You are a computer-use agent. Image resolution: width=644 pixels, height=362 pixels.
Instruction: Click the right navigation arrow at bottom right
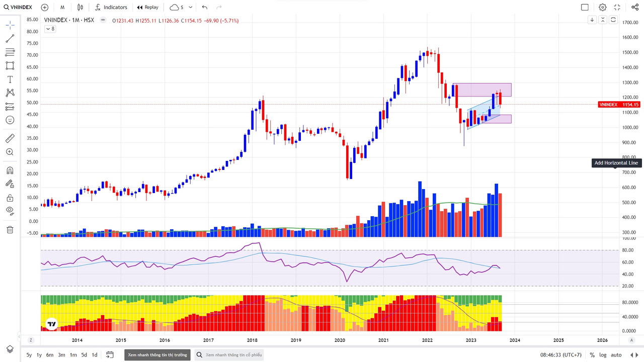(x=637, y=355)
